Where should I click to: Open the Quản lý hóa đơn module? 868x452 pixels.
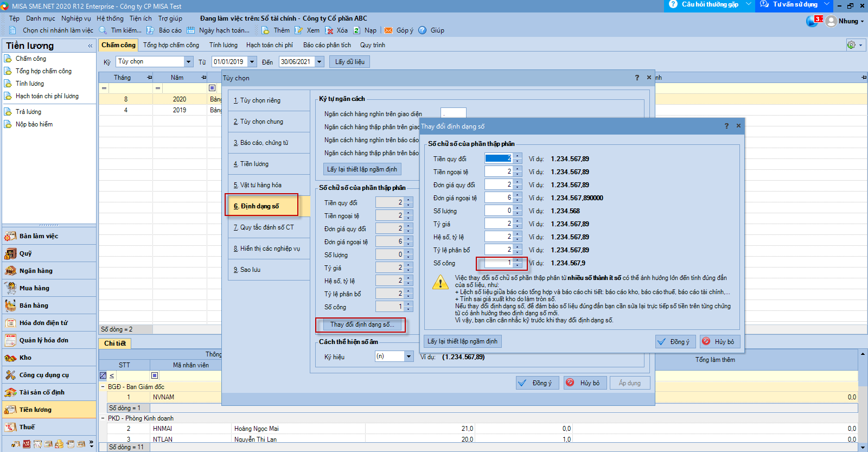pyautogui.click(x=49, y=340)
